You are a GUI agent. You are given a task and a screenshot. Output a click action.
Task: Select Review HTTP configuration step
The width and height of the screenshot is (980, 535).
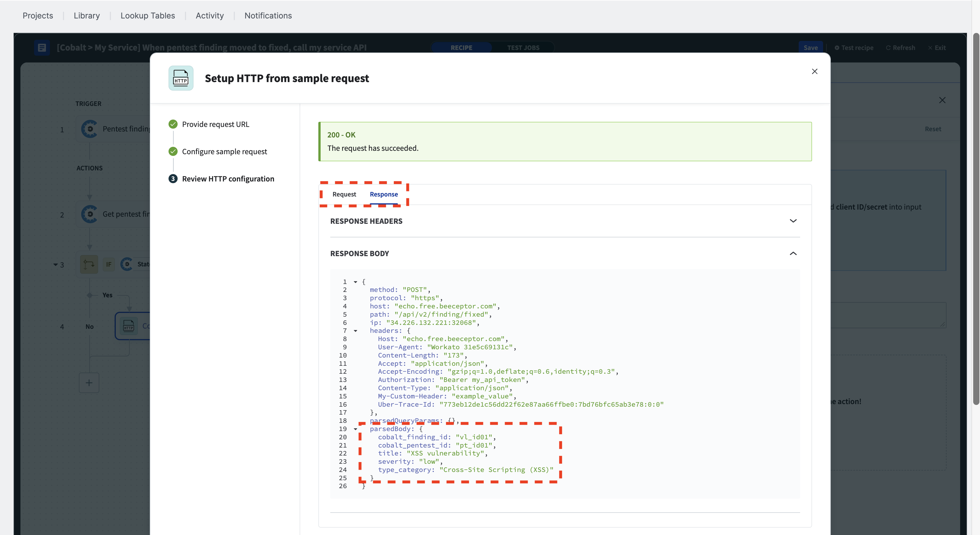(x=228, y=179)
